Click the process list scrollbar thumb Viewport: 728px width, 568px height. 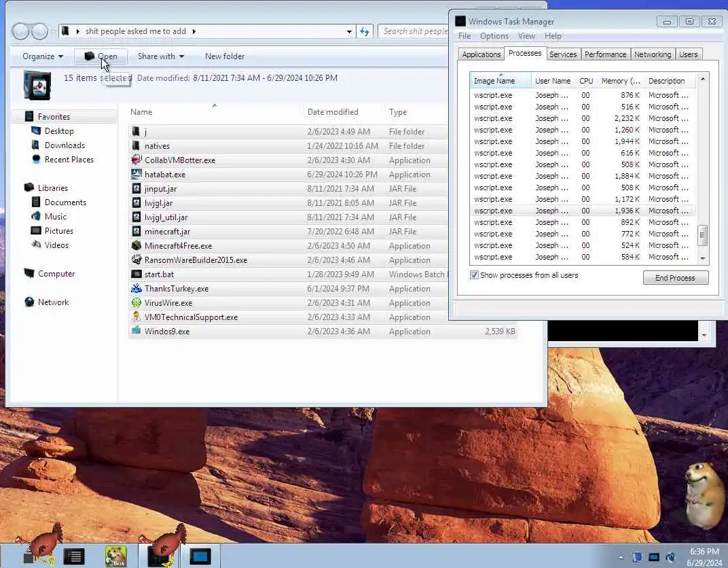(702, 235)
